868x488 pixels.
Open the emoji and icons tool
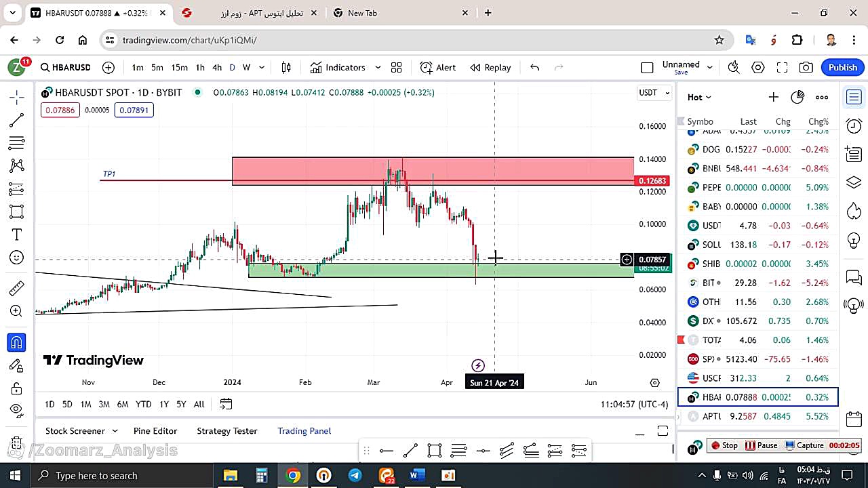point(17,258)
